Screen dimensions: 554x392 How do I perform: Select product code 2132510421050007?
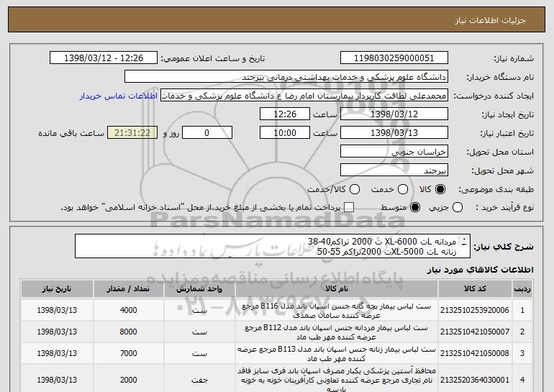pos(475,332)
